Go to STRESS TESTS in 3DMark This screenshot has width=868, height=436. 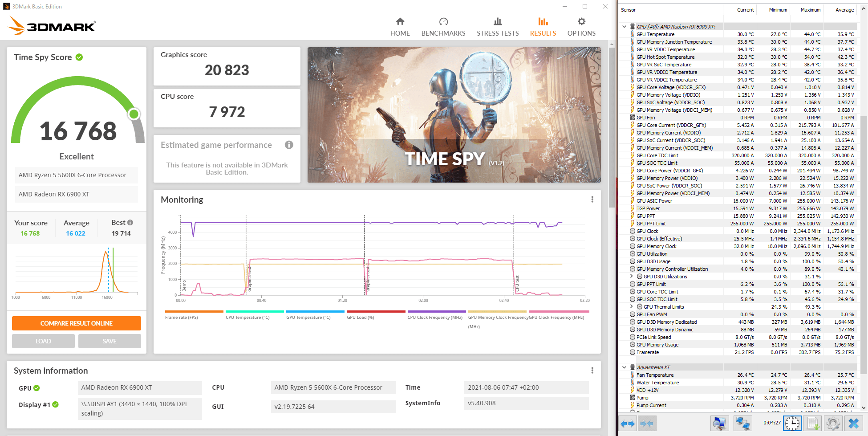(x=498, y=27)
